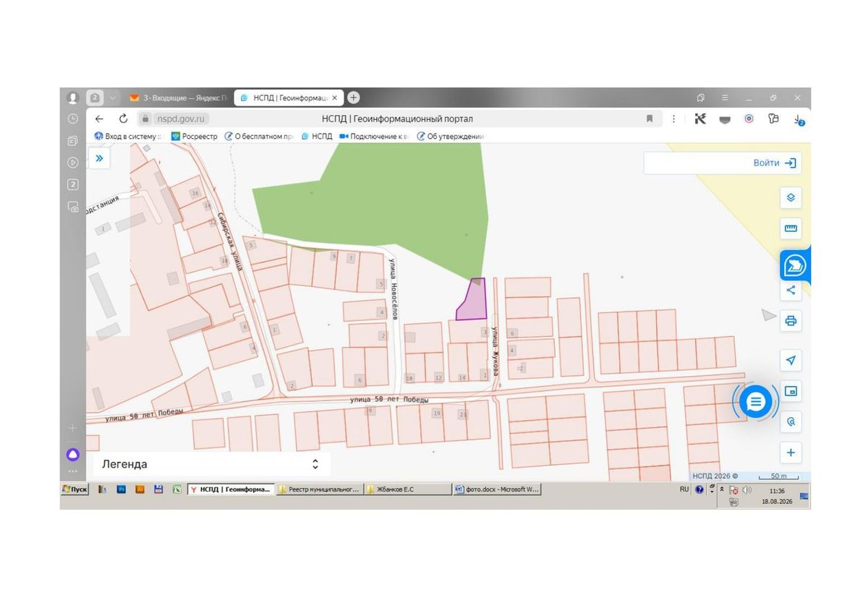Open the blue map portal widget
This screenshot has height=613, width=868.
click(x=794, y=265)
